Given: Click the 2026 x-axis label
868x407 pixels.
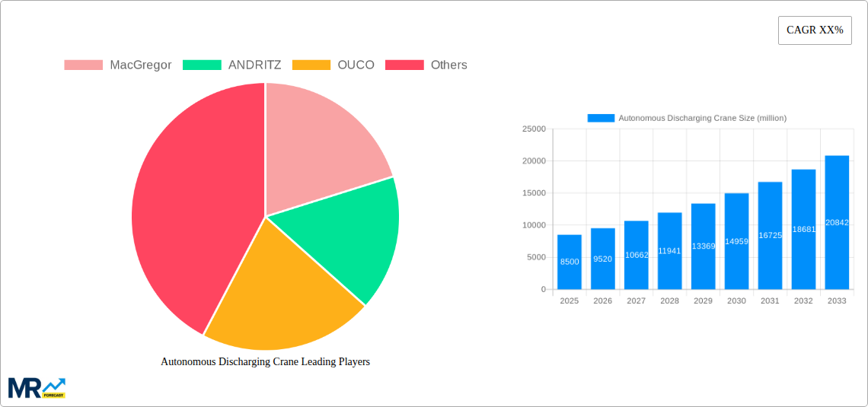Looking at the screenshot, I should coord(603,300).
